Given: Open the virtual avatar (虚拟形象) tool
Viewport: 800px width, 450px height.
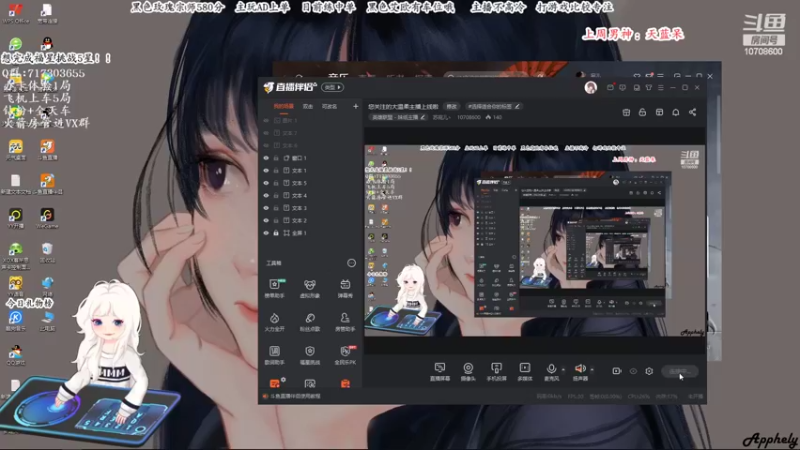Looking at the screenshot, I should pos(310,288).
